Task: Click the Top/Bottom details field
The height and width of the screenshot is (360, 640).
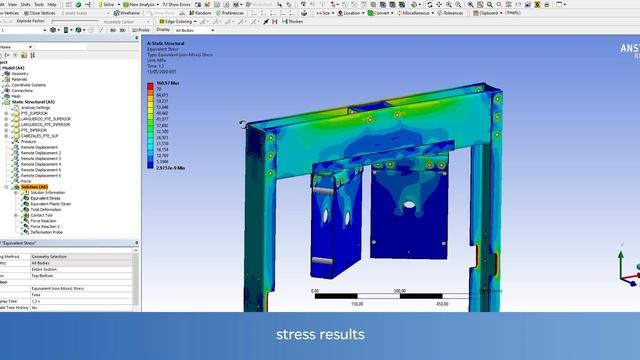Action: click(x=81, y=276)
